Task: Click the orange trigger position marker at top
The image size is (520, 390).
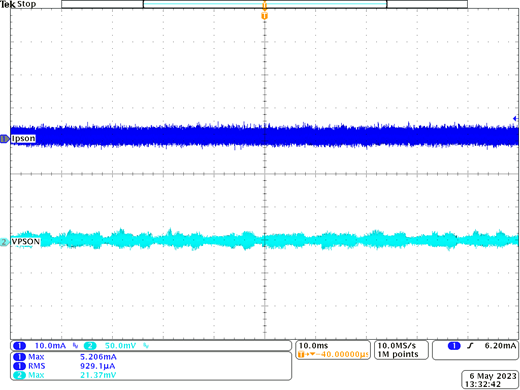Action: coord(264,16)
